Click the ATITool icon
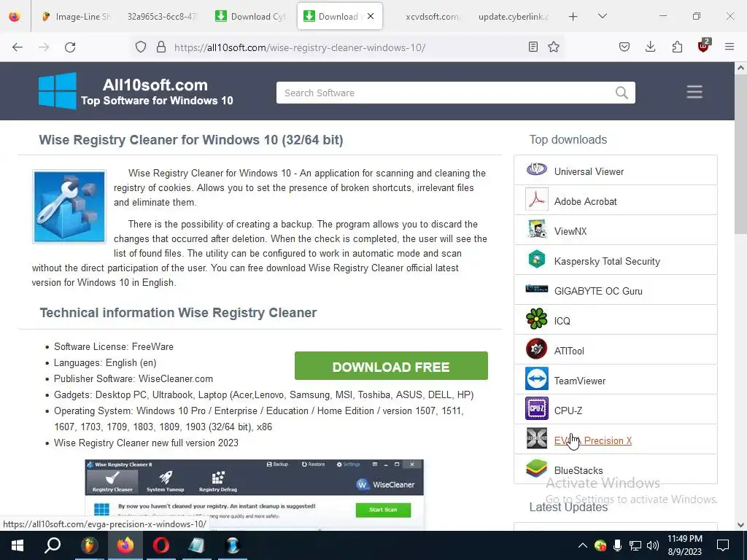The image size is (747, 560). pyautogui.click(x=536, y=349)
